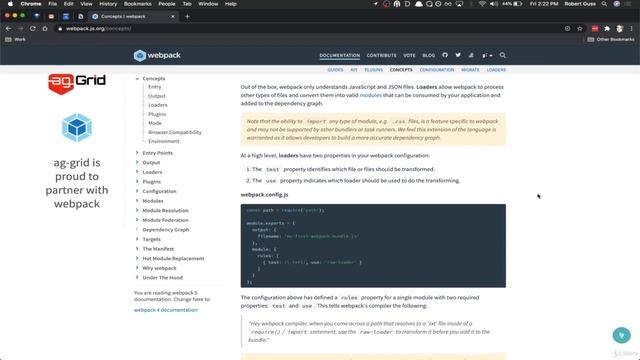The height and width of the screenshot is (360, 640).
Task: Open Under The Hood in sidebar
Action: [162, 278]
